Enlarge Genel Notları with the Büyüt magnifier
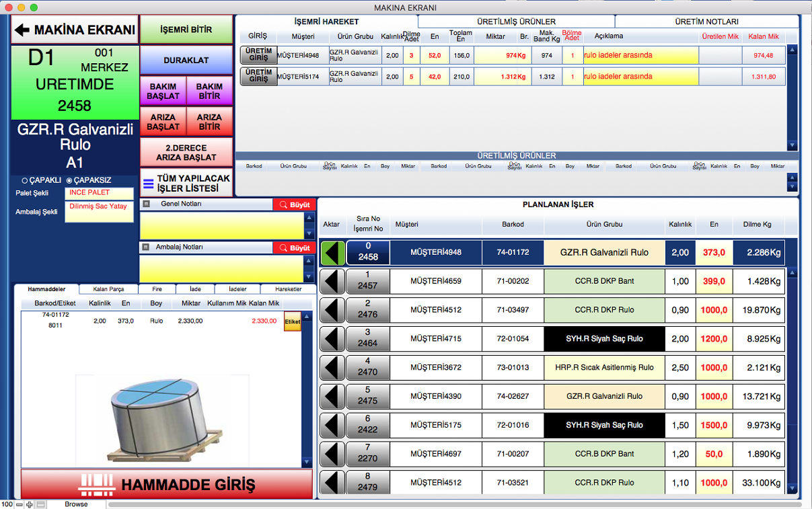The width and height of the screenshot is (812, 509). (x=294, y=204)
